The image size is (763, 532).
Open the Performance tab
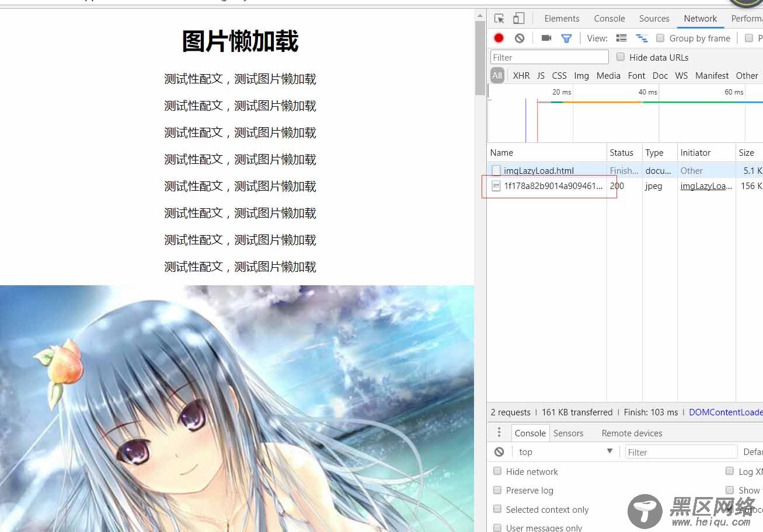click(747, 19)
